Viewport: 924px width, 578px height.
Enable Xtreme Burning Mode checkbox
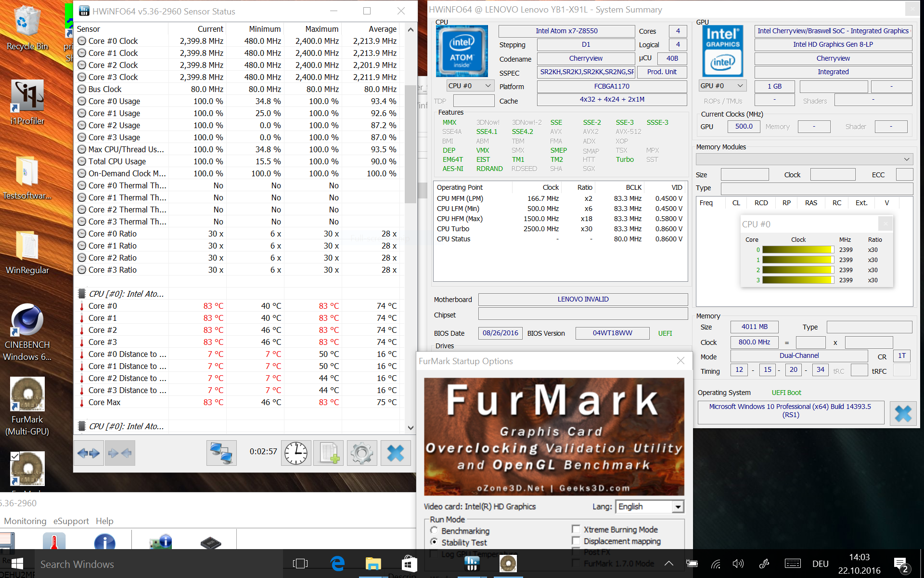[x=576, y=529]
